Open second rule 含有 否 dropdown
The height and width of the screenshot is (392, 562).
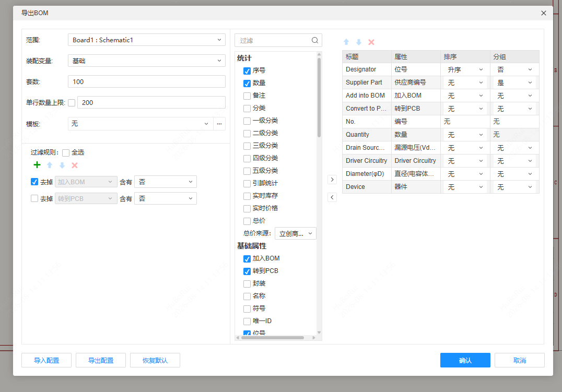click(x=166, y=198)
